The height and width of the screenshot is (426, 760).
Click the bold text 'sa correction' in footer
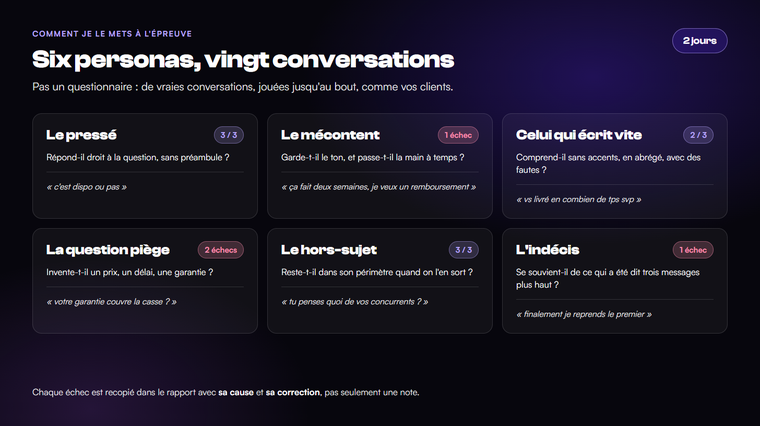(293, 393)
